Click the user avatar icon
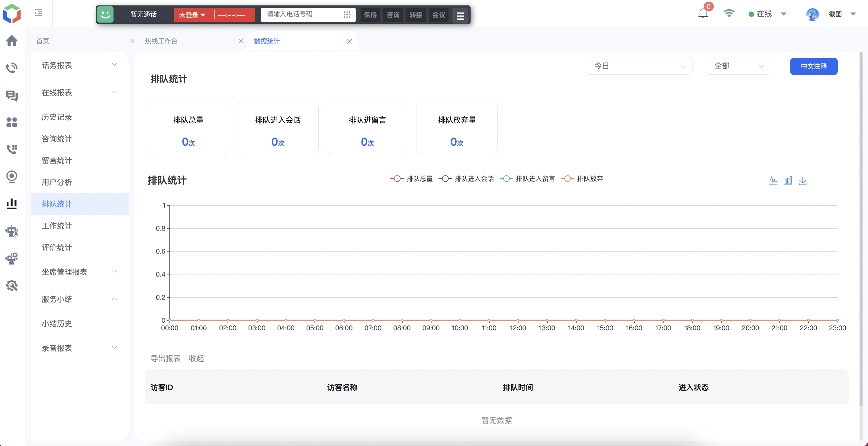 tap(812, 14)
